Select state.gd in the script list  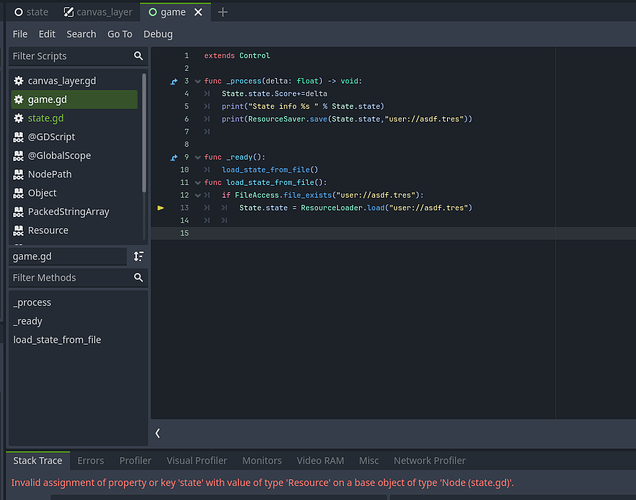pos(74,118)
